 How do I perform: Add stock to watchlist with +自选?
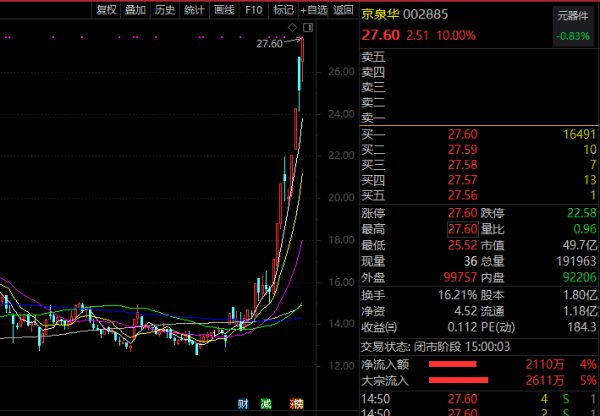(313, 10)
